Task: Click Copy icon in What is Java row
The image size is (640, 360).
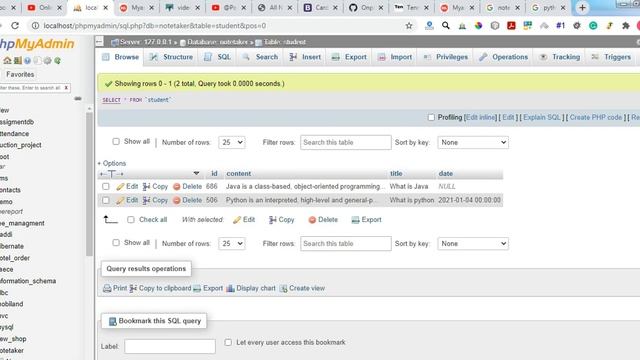Action: (147, 187)
